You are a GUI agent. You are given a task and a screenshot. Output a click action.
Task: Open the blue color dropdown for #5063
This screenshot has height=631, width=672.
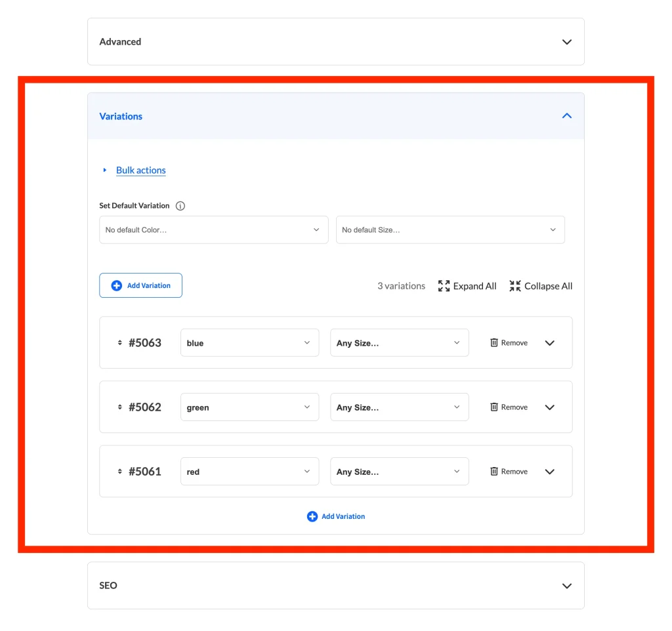249,343
